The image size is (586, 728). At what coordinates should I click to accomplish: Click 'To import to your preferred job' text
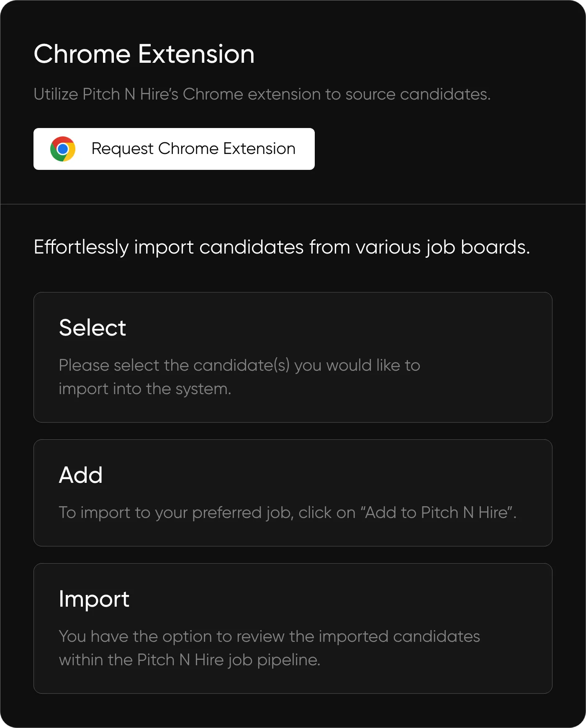click(x=175, y=513)
